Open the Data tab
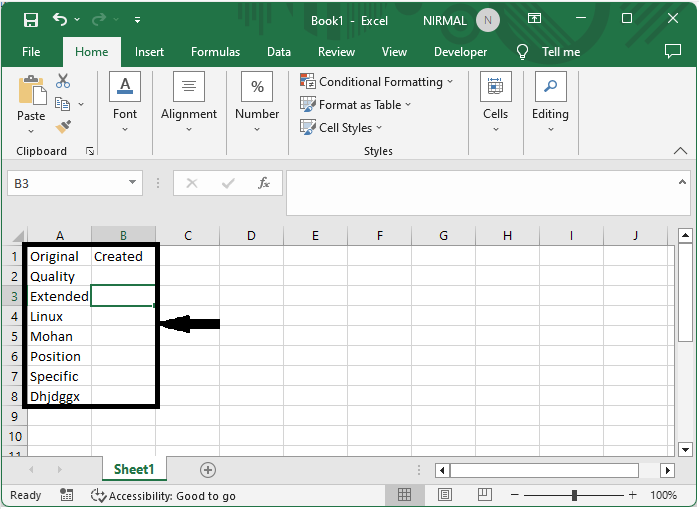The image size is (699, 509). coord(279,52)
